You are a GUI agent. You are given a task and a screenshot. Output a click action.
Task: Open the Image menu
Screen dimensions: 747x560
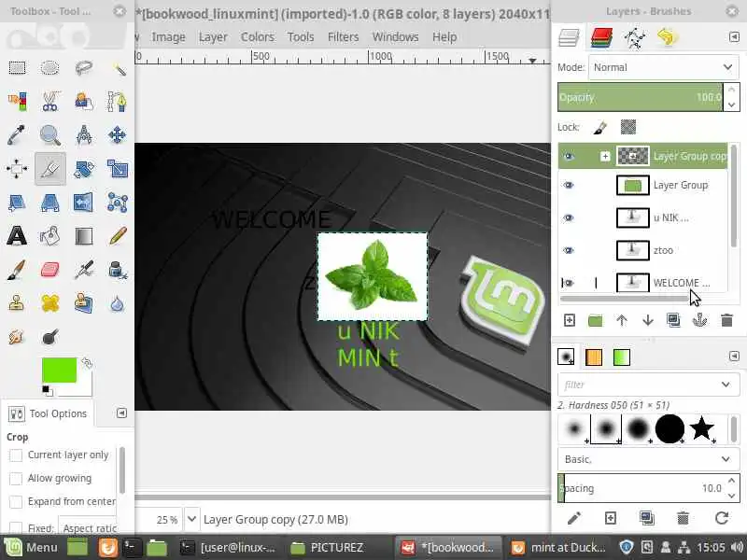pyautogui.click(x=168, y=36)
